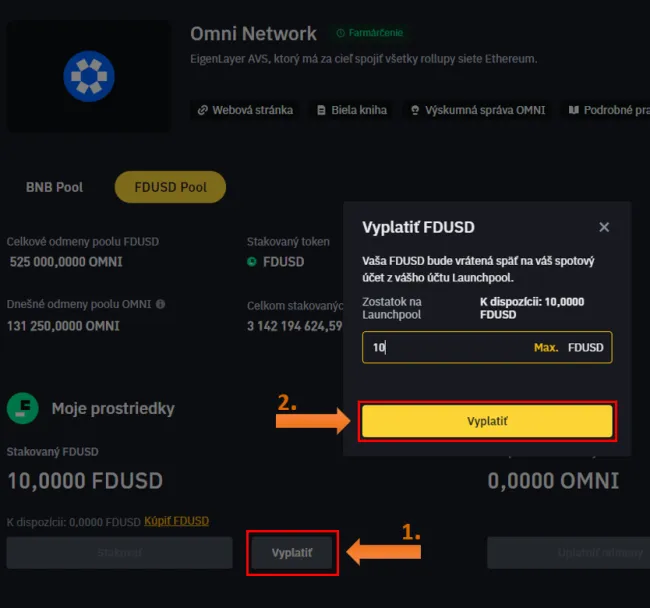Click the Stakovať button
Viewport: 650px width, 608px height.
[120, 553]
